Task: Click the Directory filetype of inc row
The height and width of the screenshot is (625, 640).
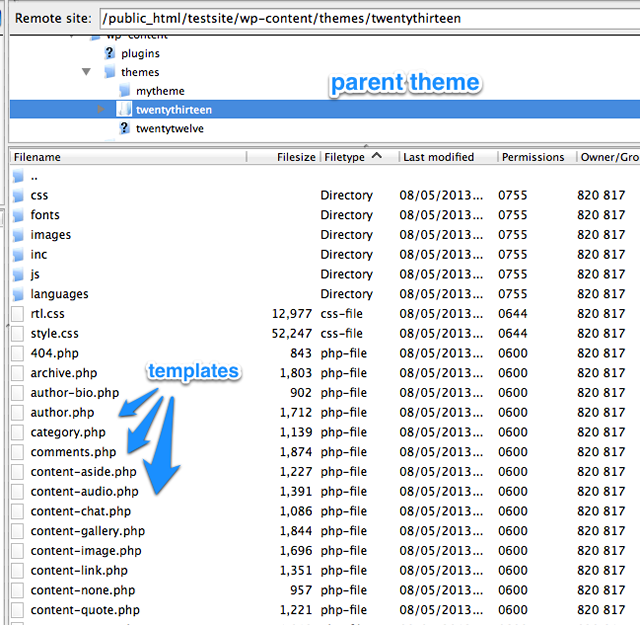Action: pyautogui.click(x=347, y=255)
